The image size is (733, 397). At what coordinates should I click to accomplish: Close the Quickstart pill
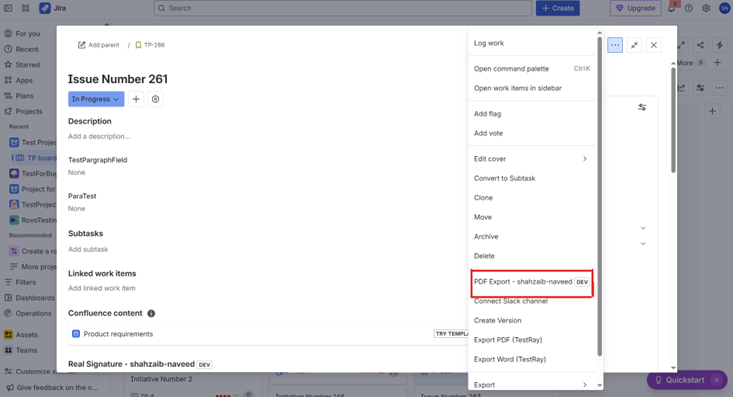coord(716,380)
